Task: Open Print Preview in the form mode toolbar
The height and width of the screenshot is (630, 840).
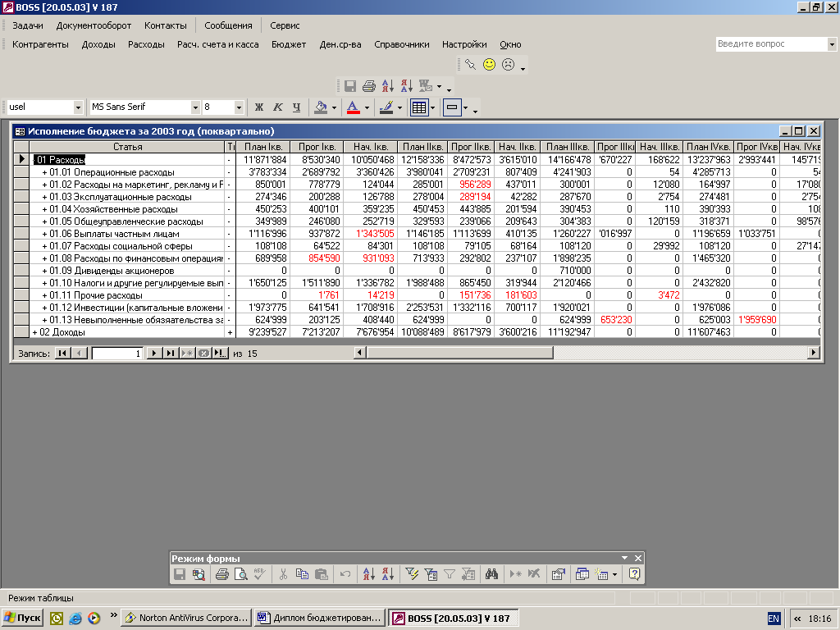Action: coord(240,575)
